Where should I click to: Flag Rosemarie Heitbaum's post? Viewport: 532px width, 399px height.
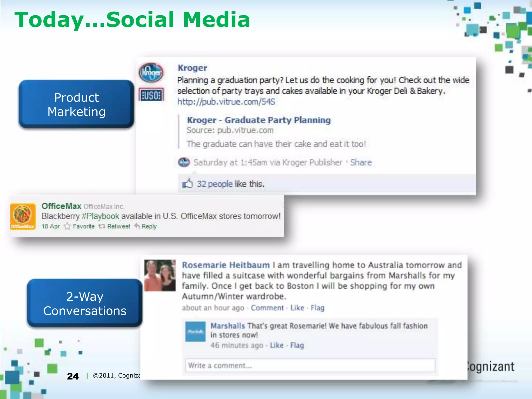pyautogui.click(x=317, y=308)
